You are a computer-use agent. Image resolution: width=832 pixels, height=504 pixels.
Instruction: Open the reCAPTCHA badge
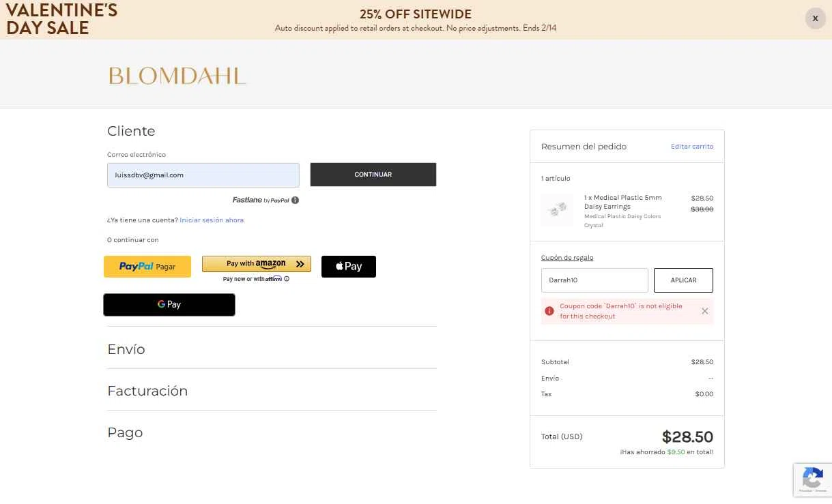point(812,479)
